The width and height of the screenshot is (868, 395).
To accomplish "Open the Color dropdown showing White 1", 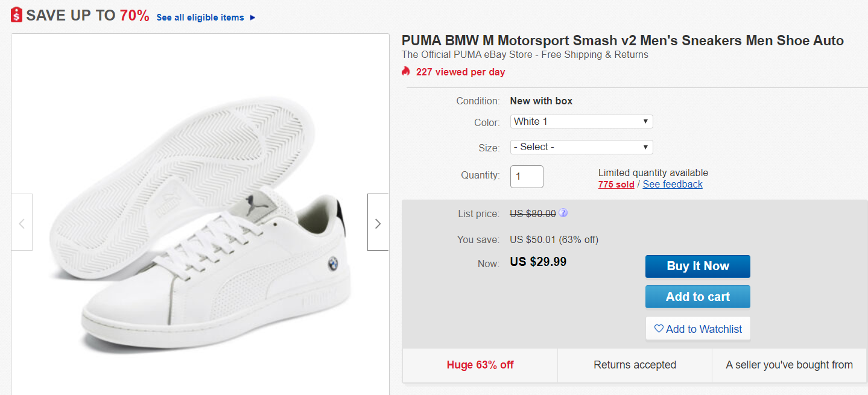I will [581, 122].
